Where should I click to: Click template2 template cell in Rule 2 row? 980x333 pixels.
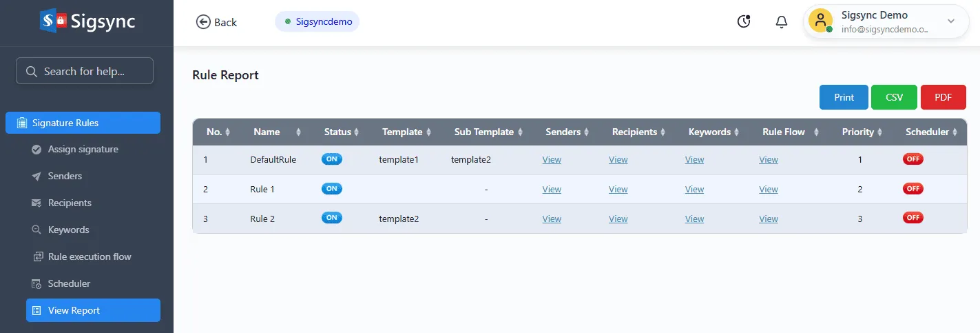click(399, 219)
